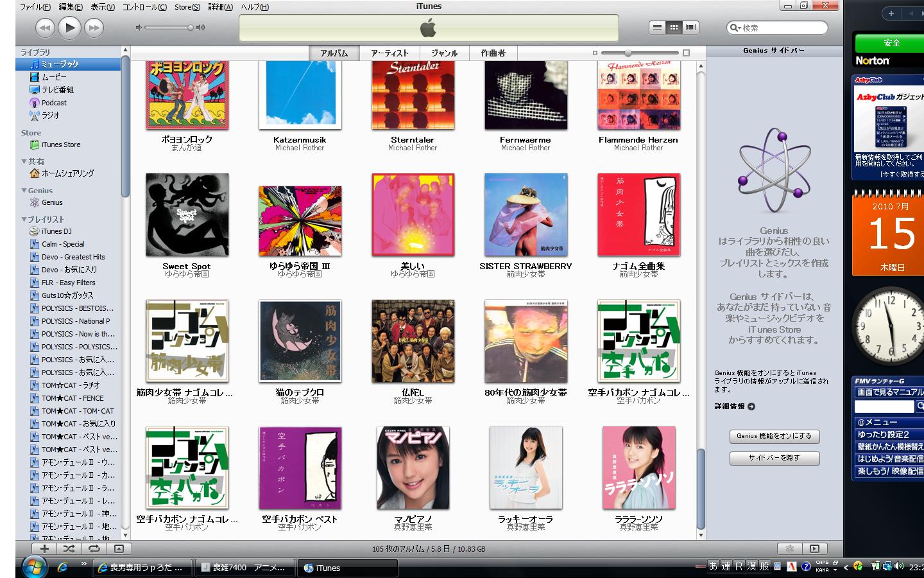Toggle repeat mode
924x578 pixels.
(94, 548)
